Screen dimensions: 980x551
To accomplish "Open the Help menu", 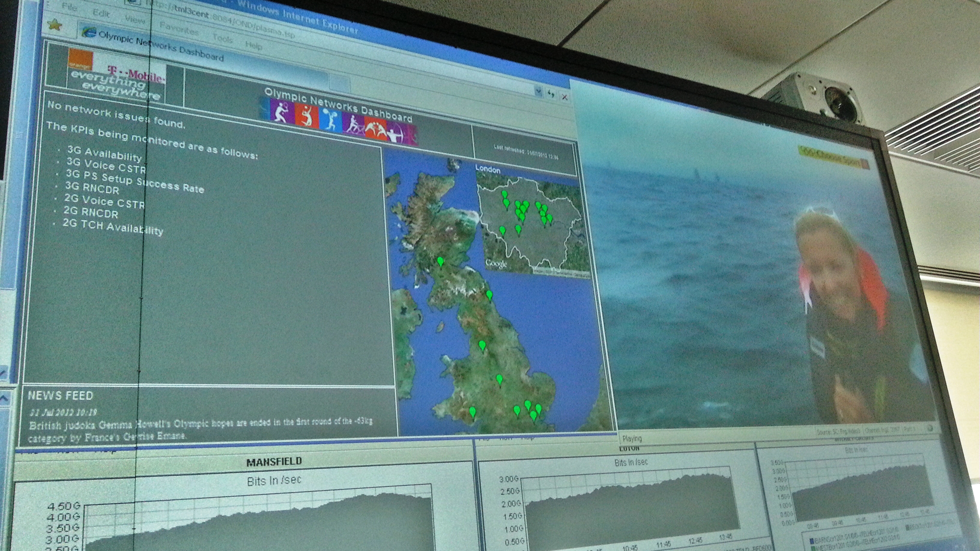I will [x=253, y=45].
